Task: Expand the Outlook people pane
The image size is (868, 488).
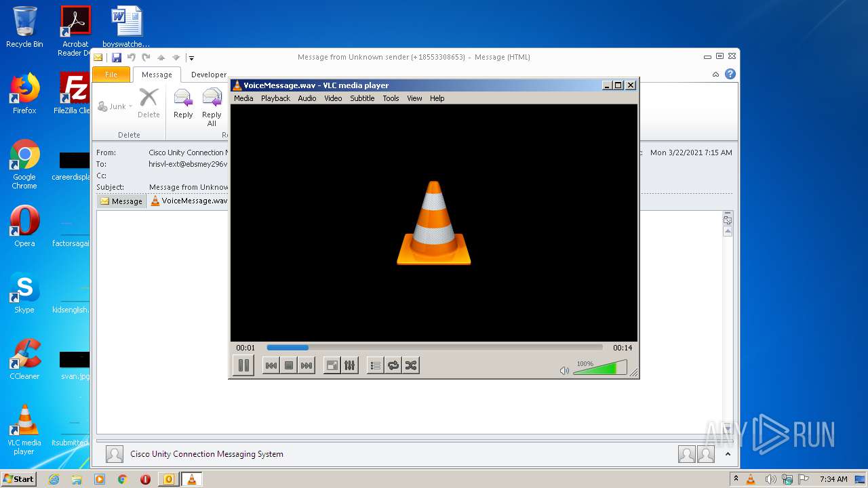Action: 728,454
